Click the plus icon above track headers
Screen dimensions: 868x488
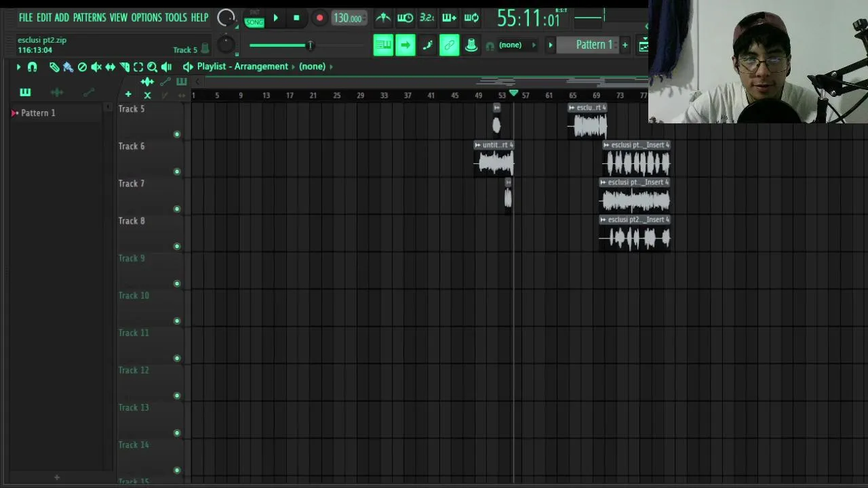[128, 94]
